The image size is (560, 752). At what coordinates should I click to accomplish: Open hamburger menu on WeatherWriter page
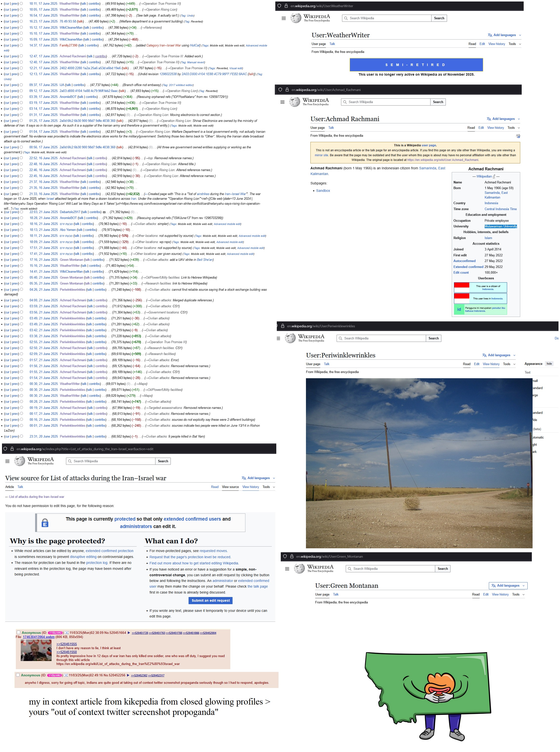(x=284, y=18)
